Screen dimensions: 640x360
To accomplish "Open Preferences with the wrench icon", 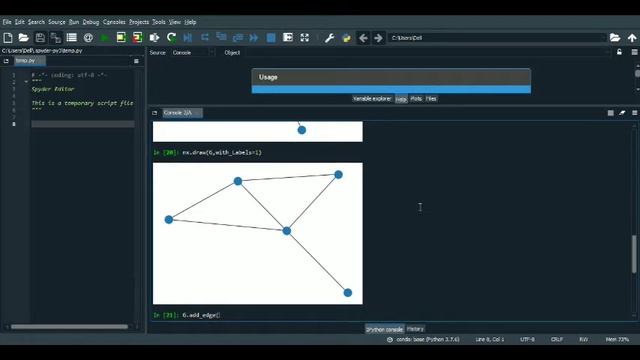I will tap(329, 38).
